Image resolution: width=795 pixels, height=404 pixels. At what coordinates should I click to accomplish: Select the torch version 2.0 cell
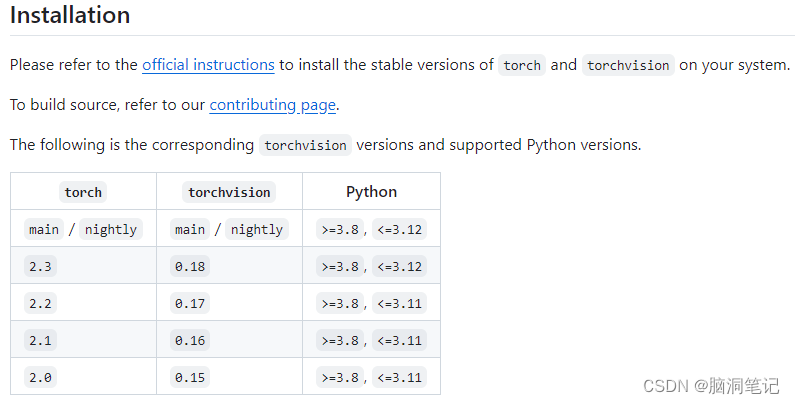pos(40,377)
